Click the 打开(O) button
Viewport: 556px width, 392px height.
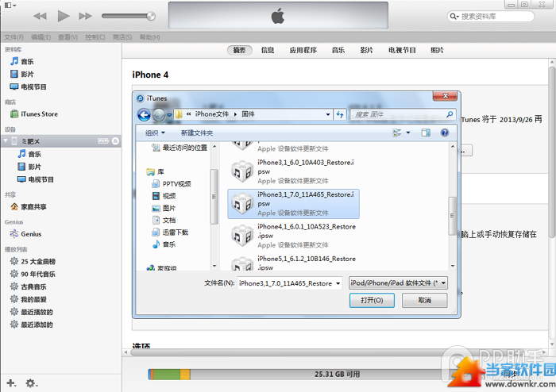click(x=372, y=300)
